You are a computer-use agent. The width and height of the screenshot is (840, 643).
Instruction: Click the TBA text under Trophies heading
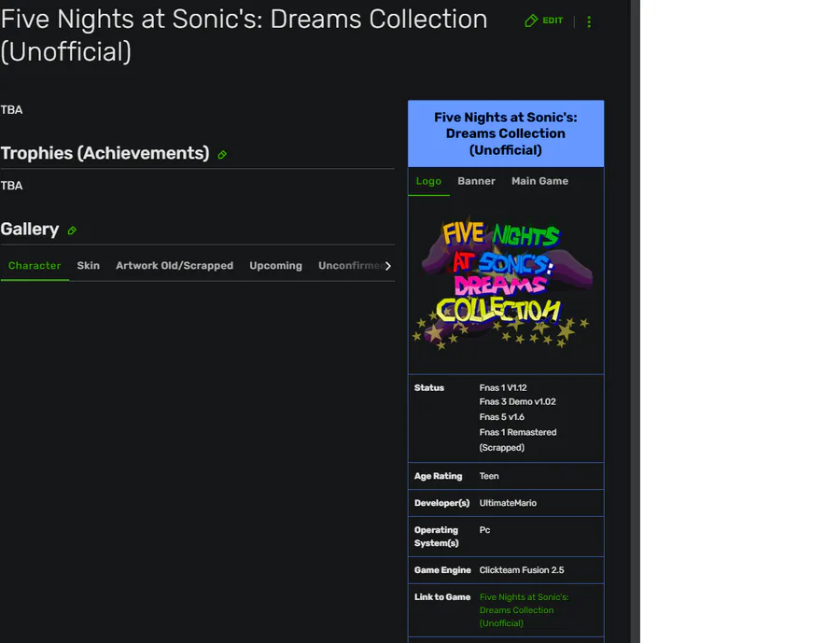[12, 186]
